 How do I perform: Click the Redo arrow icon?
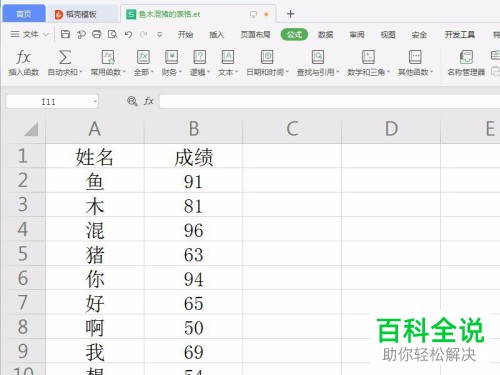144,34
